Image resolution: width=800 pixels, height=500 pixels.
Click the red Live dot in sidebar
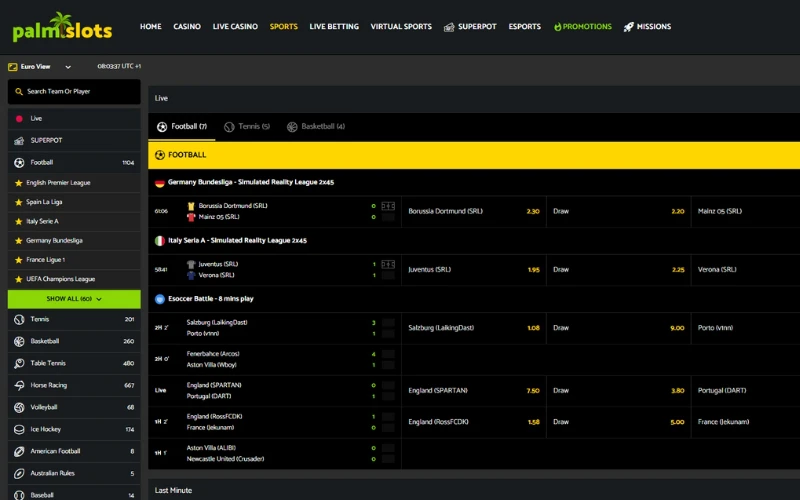tap(19, 119)
